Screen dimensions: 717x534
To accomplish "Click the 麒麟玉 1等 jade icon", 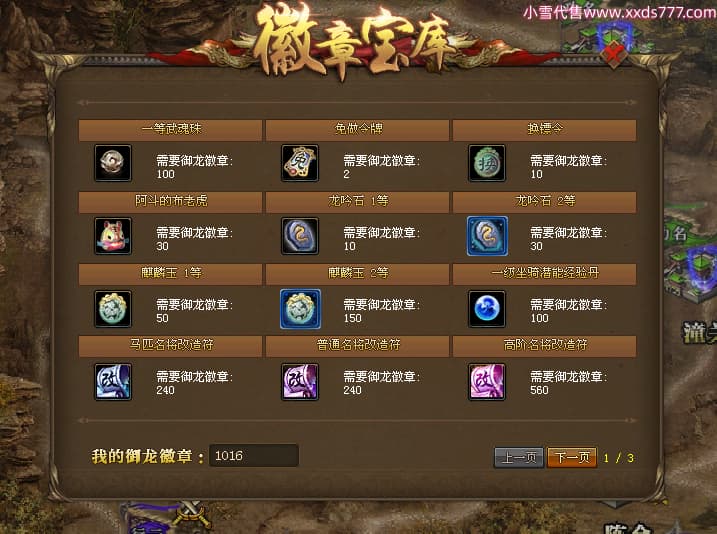I will pyautogui.click(x=113, y=309).
